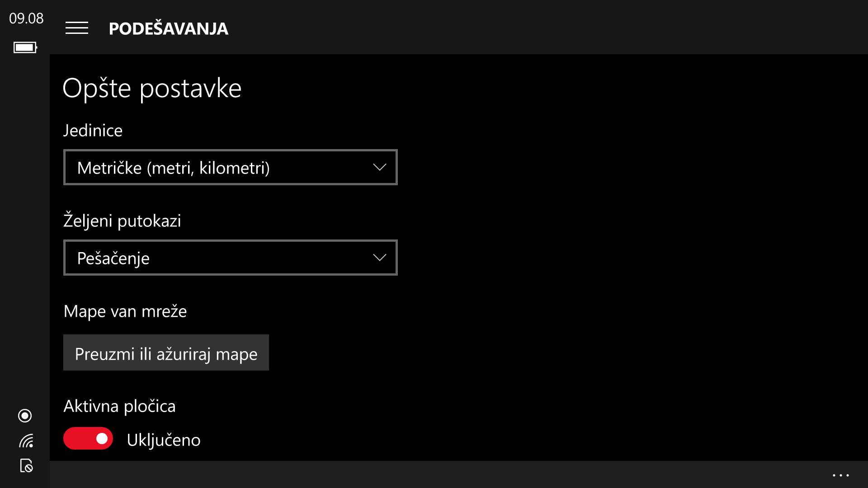Open the Jedinice units dropdown

tap(230, 168)
